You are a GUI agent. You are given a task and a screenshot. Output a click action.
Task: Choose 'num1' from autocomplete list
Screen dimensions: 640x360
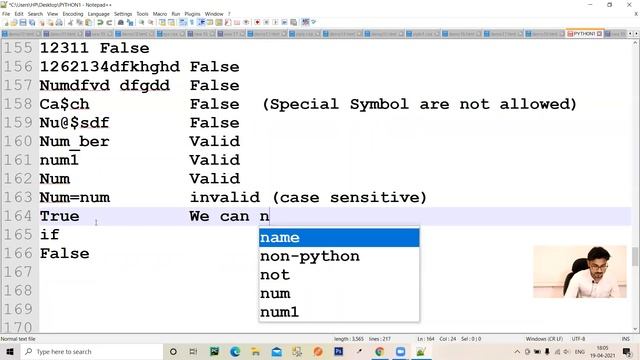[x=339, y=312]
